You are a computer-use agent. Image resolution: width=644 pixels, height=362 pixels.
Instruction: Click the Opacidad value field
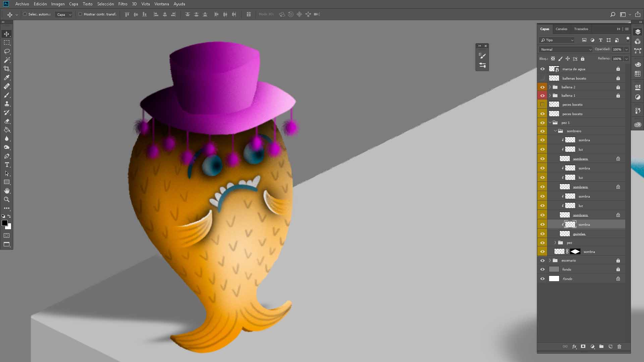click(x=617, y=49)
